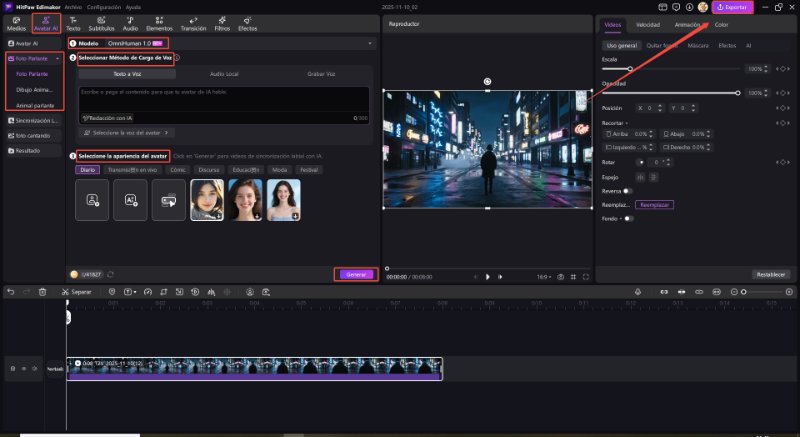The image size is (800, 437).
Task: Open the Elementos tool
Action: [159, 24]
